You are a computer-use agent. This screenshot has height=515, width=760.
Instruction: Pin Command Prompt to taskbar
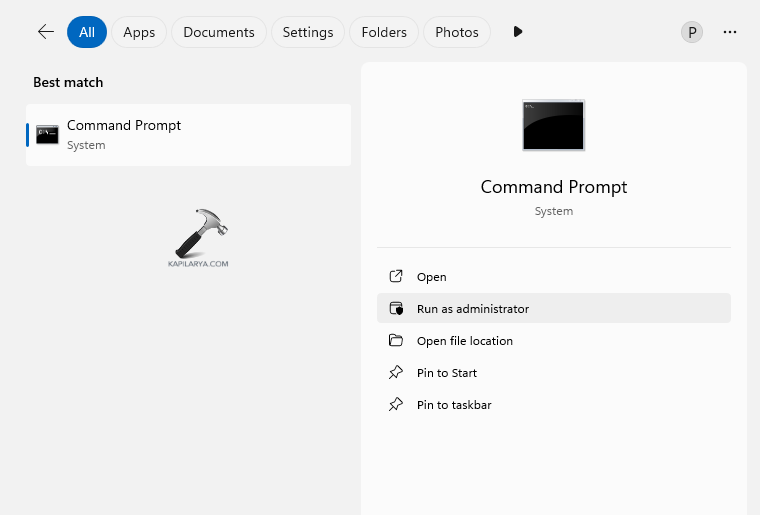pos(453,405)
